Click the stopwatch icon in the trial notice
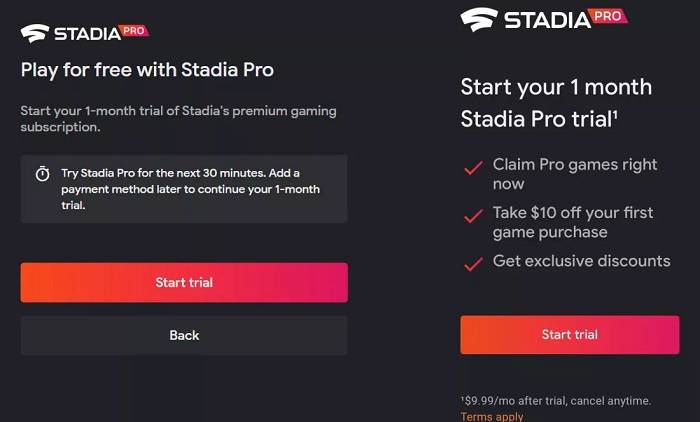Screen dimensions: 700x422 tap(42, 174)
